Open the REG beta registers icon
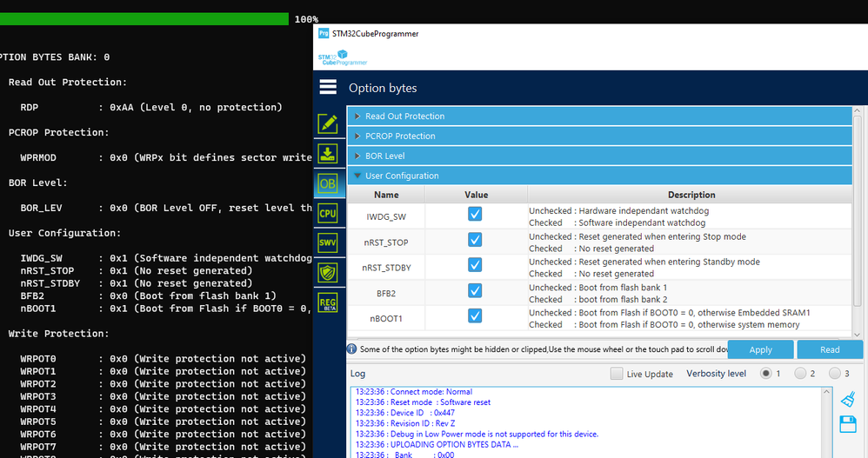 tap(328, 302)
